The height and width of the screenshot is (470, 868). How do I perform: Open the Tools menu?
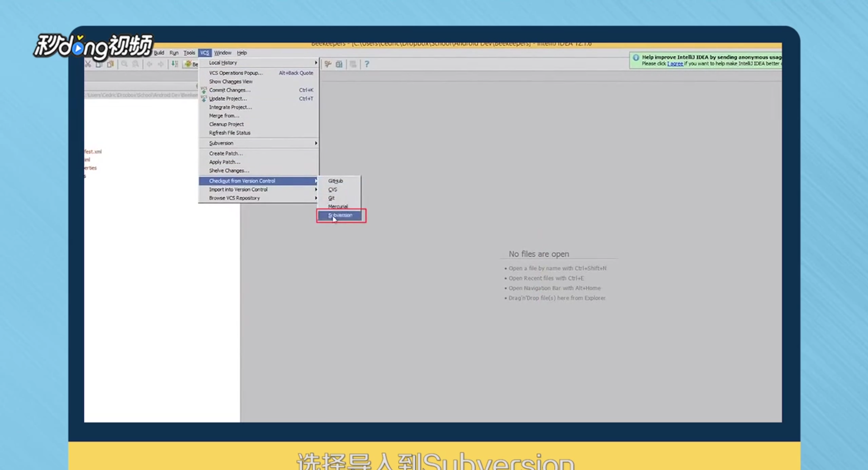point(189,53)
